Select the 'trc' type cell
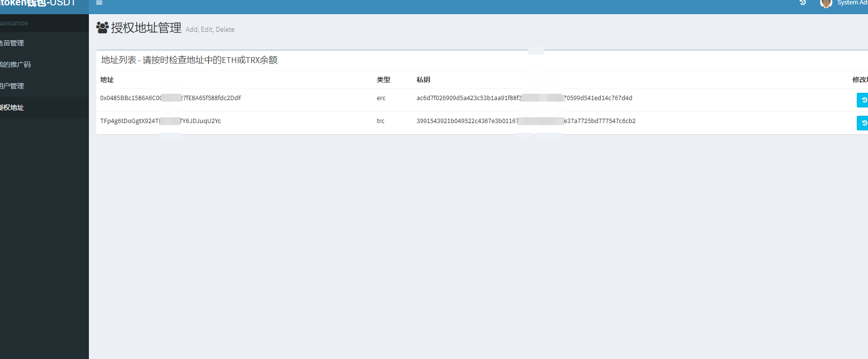868x359 pixels. [381, 121]
